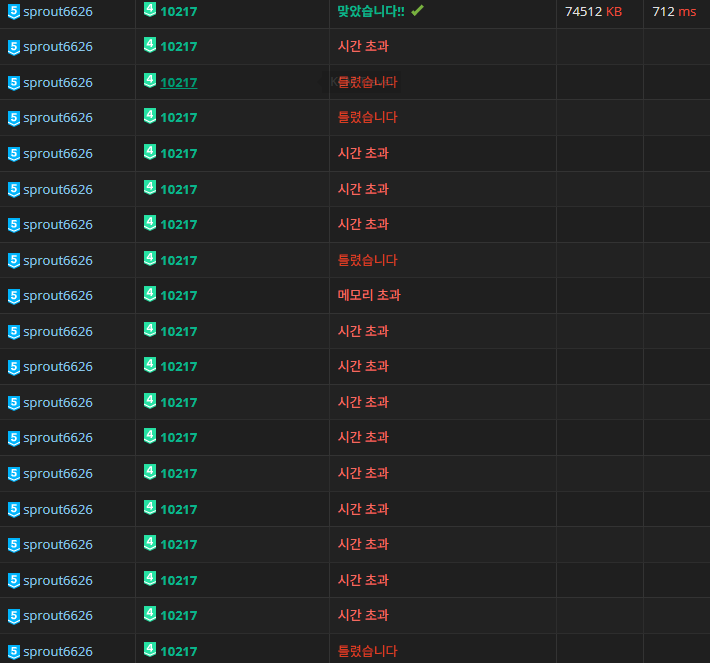The width and height of the screenshot is (710, 663).
Task: Open the underlined 10217 problem link
Action: [x=179, y=82]
